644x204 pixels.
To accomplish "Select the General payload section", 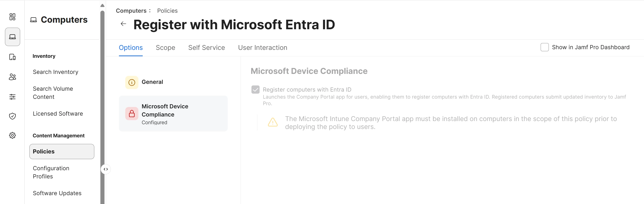I will click(x=173, y=82).
